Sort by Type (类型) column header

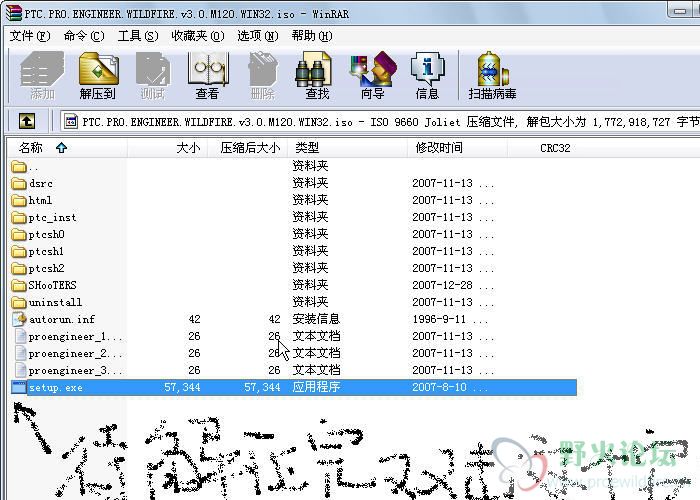[348, 148]
